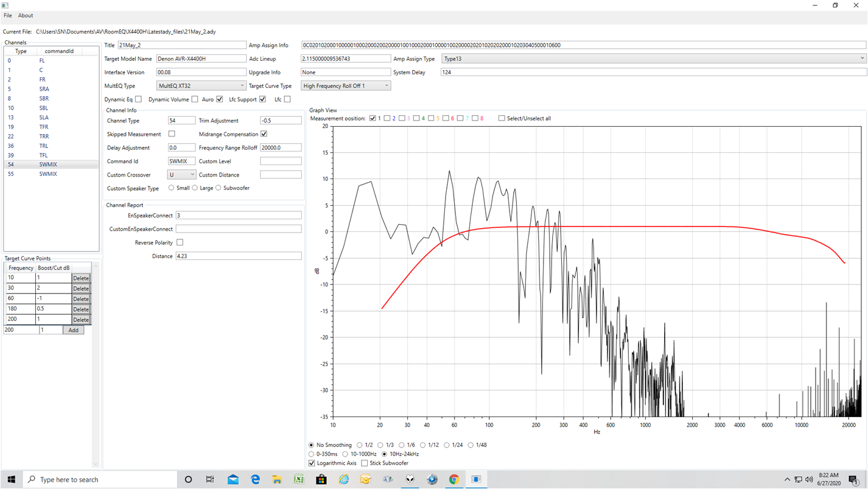Viewport: 868px width, 489px height.
Task: Select TFR channel row
Action: point(51,127)
